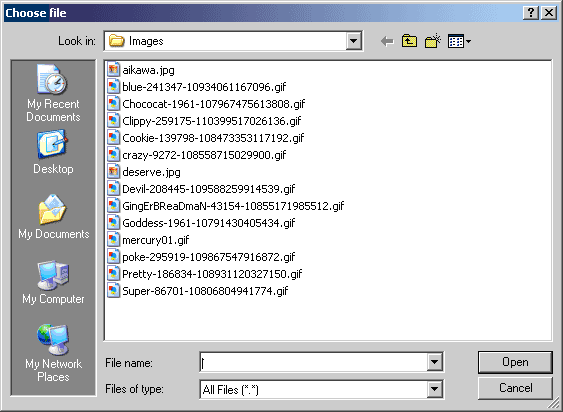This screenshot has height=412, width=563.
Task: Expand the Look in dropdown arrow
Action: pos(353,41)
